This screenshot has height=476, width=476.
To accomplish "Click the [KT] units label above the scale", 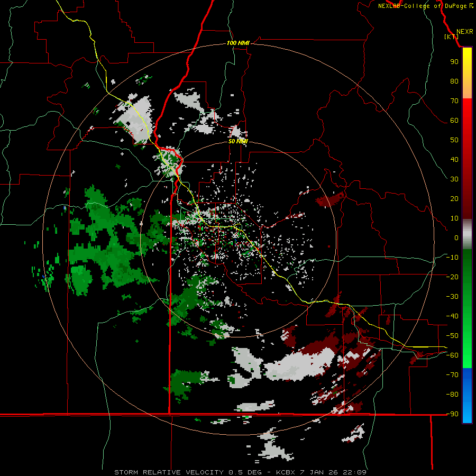I will [451, 36].
